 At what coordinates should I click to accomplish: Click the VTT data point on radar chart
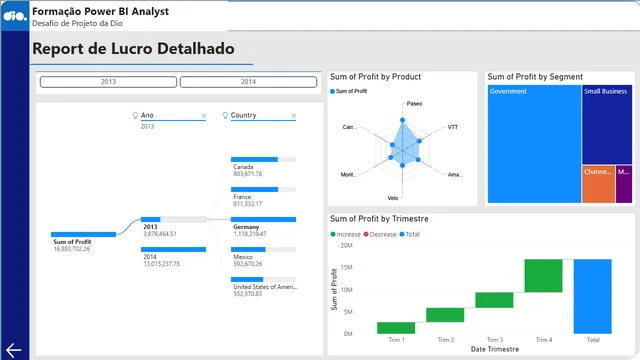click(x=419, y=141)
